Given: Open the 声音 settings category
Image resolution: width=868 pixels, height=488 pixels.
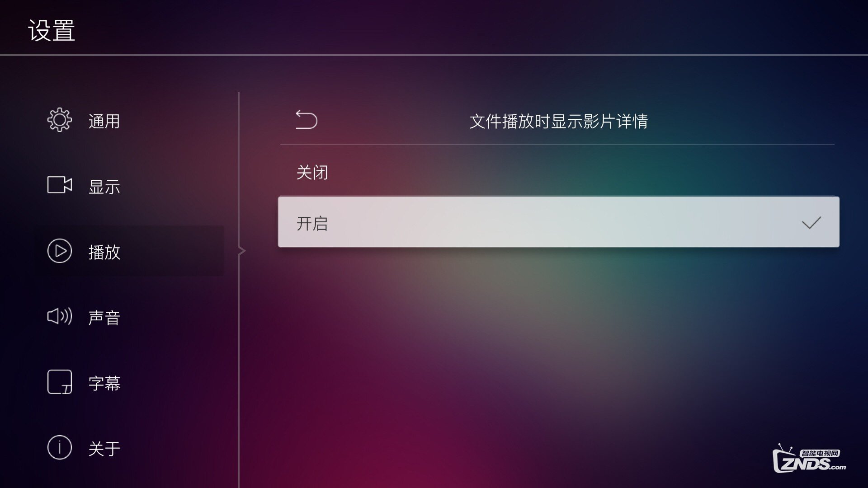Looking at the screenshot, I should point(104,318).
